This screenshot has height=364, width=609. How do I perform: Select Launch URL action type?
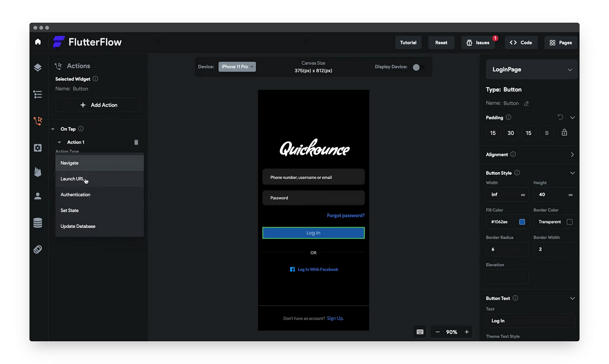coord(100,179)
